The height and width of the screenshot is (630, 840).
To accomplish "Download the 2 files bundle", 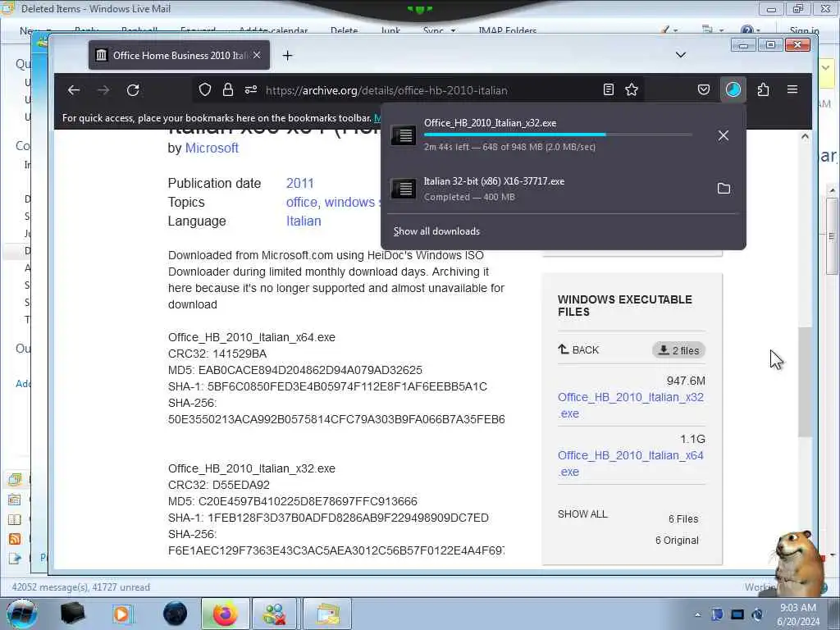I will (x=678, y=350).
